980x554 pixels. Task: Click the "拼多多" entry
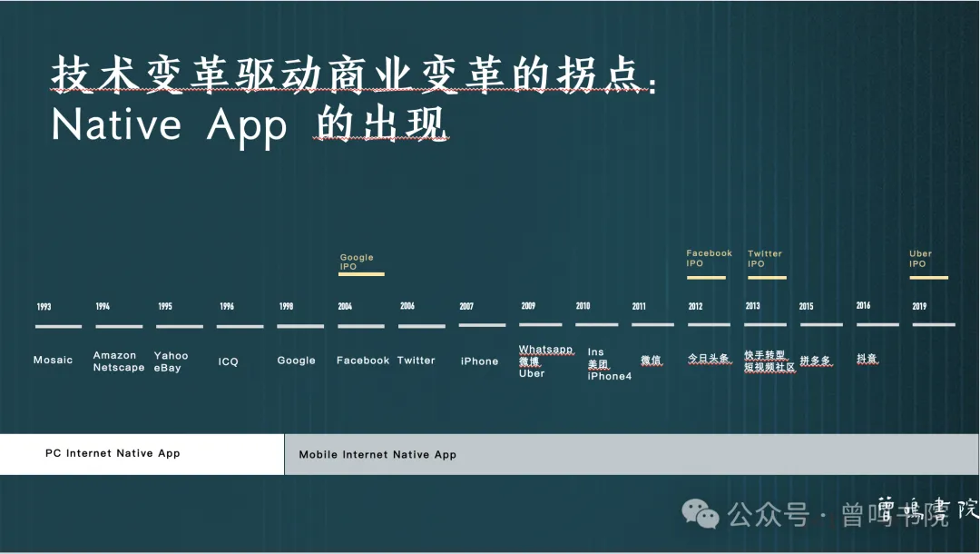click(816, 361)
